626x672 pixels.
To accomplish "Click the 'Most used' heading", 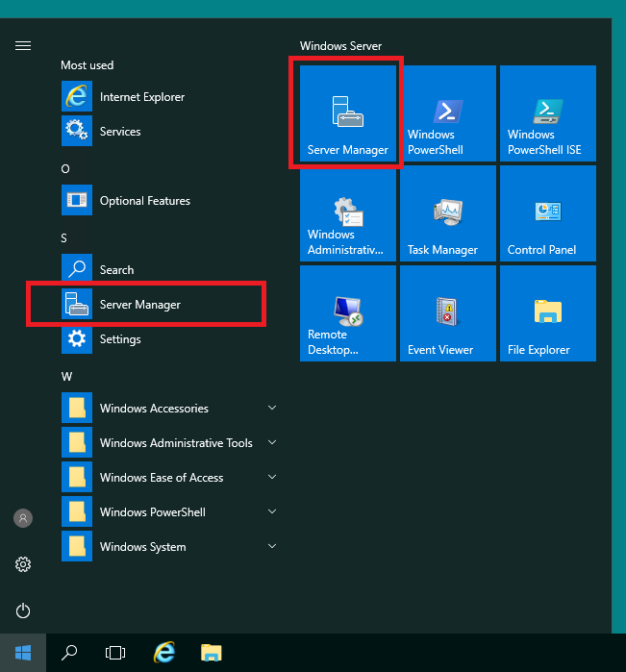I will (88, 65).
